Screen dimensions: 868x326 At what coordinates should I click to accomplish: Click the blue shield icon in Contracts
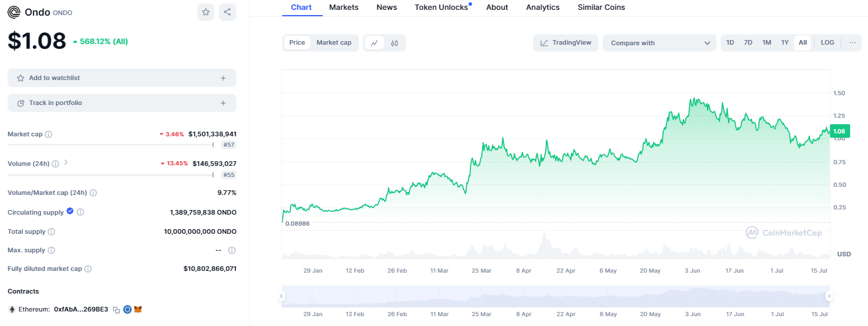[x=127, y=310]
